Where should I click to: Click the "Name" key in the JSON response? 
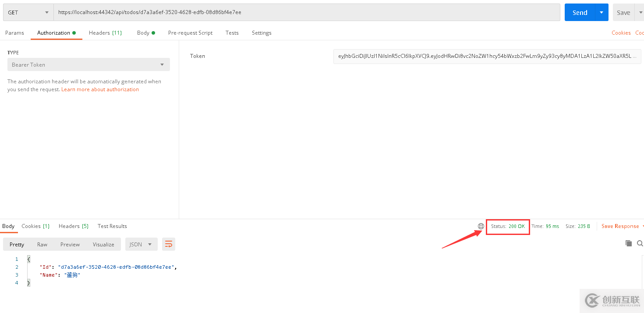coord(49,275)
